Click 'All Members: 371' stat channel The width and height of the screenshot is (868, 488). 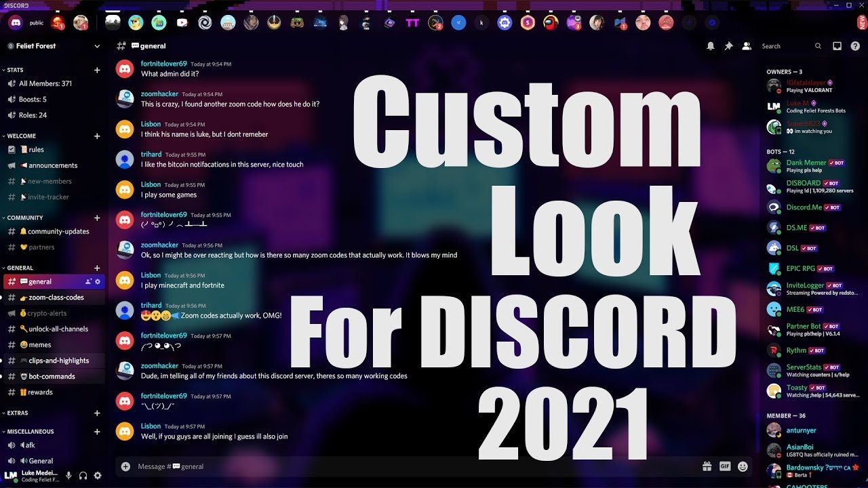(54, 83)
